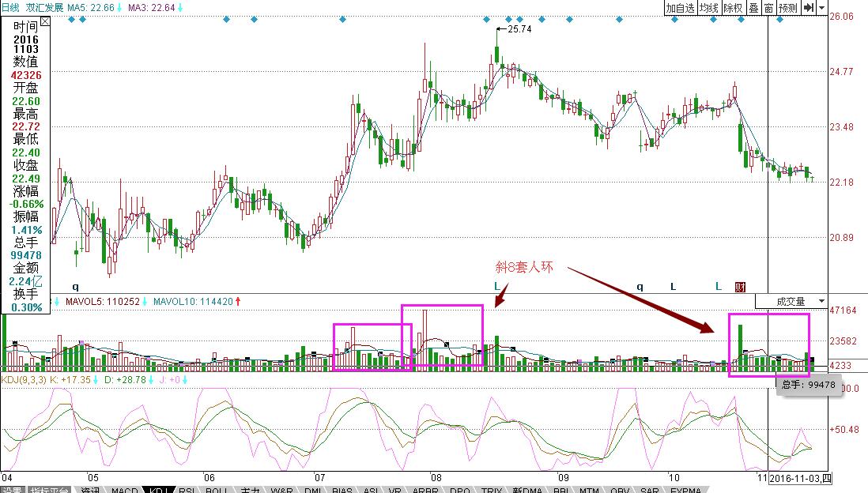Close the floating price data panel
The image size is (868, 493).
point(44,21)
